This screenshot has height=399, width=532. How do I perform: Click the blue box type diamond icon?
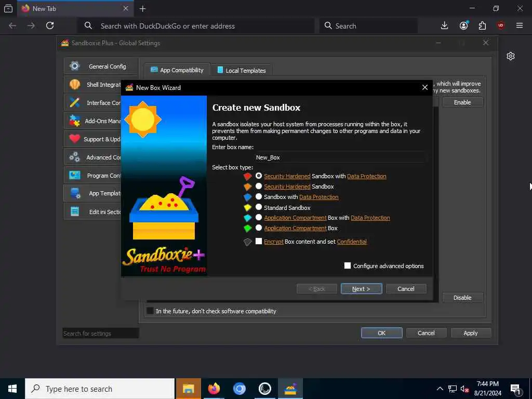tap(248, 197)
